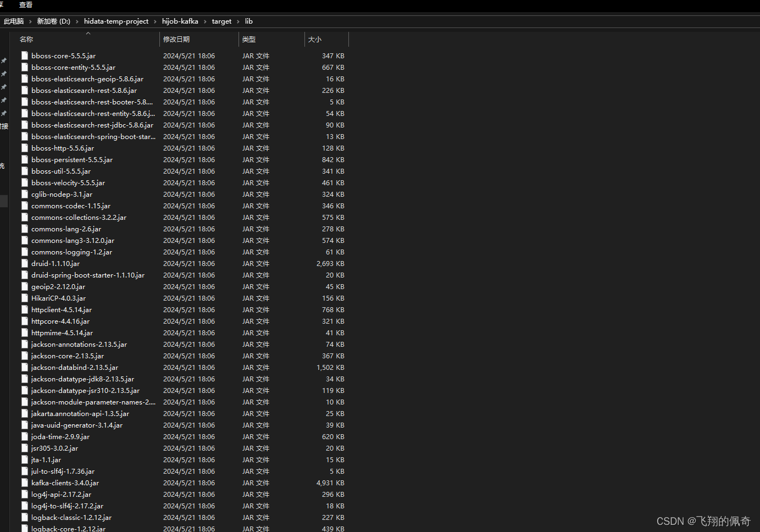
Task: Click the file icon of druid-1.1.10.jar
Action: tap(25, 263)
